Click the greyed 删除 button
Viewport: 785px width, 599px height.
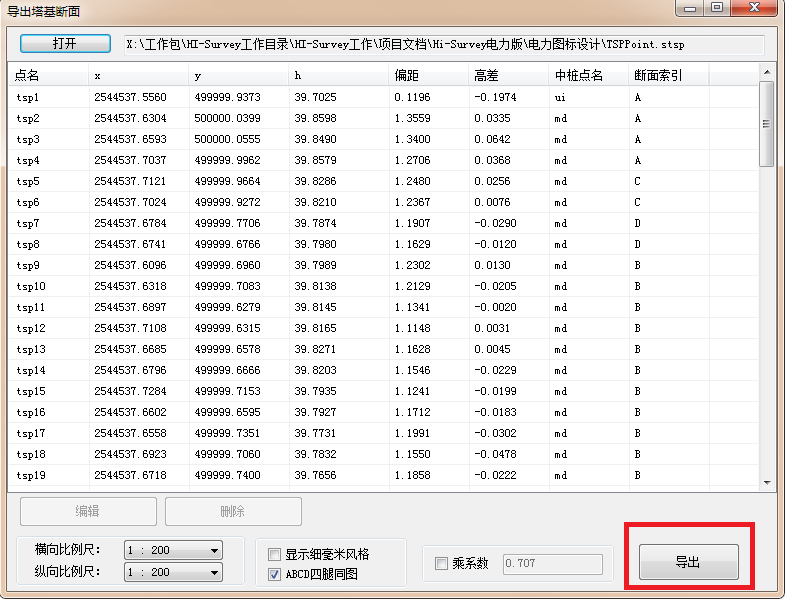[x=233, y=511]
